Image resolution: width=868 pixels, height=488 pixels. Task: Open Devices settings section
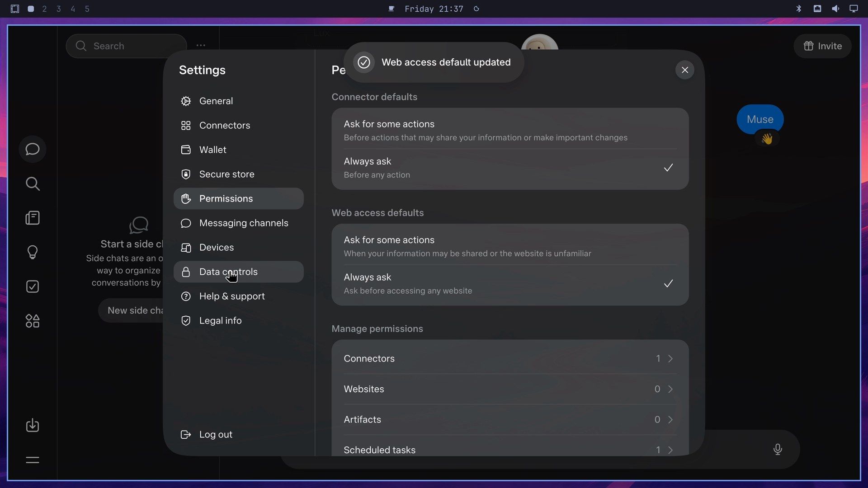pos(238,247)
